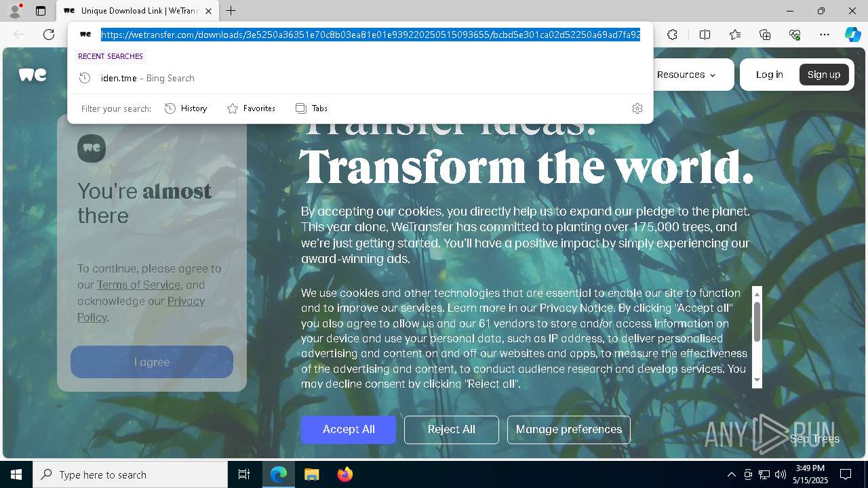Click the I agree button
Screen dimensions: 868x488
(x=152, y=362)
